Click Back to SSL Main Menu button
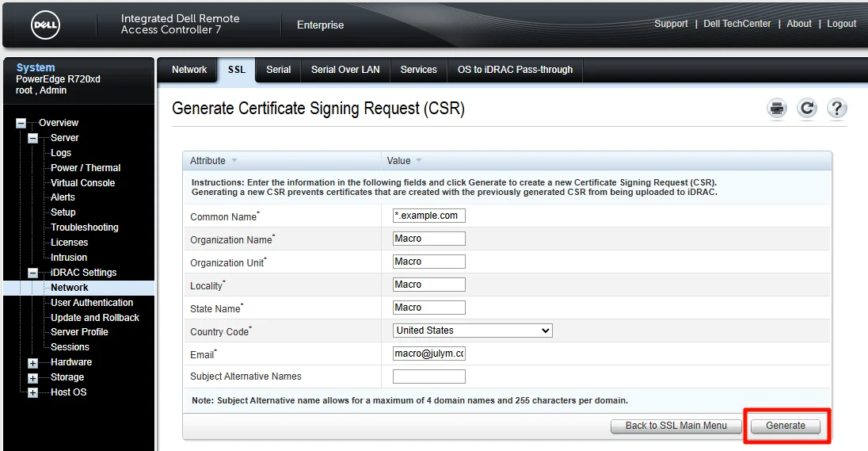Image resolution: width=868 pixels, height=451 pixels. [676, 426]
